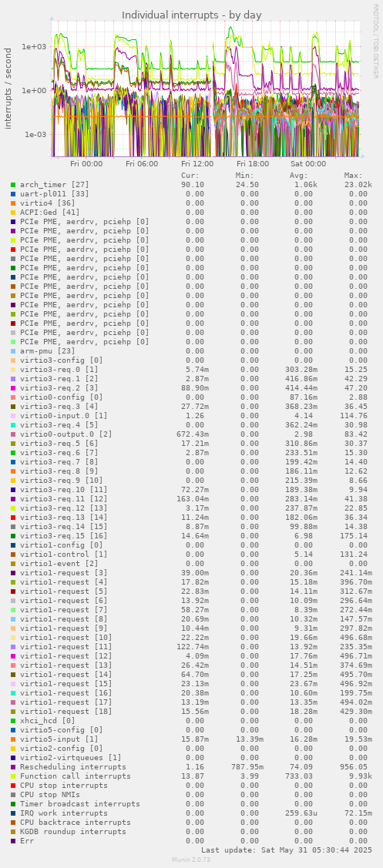Click the graph title Individual interrupts - by day
The height and width of the screenshot is (868, 383).
[191, 15]
